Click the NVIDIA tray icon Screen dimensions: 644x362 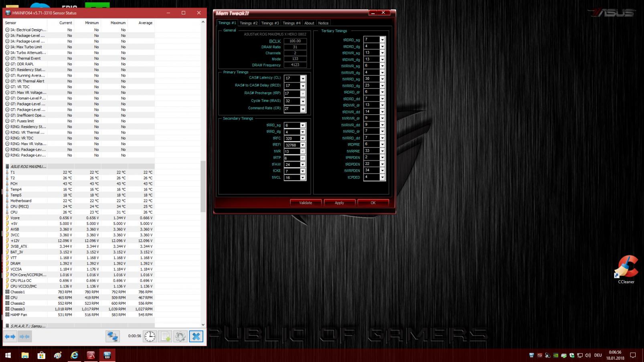pyautogui.click(x=556, y=355)
